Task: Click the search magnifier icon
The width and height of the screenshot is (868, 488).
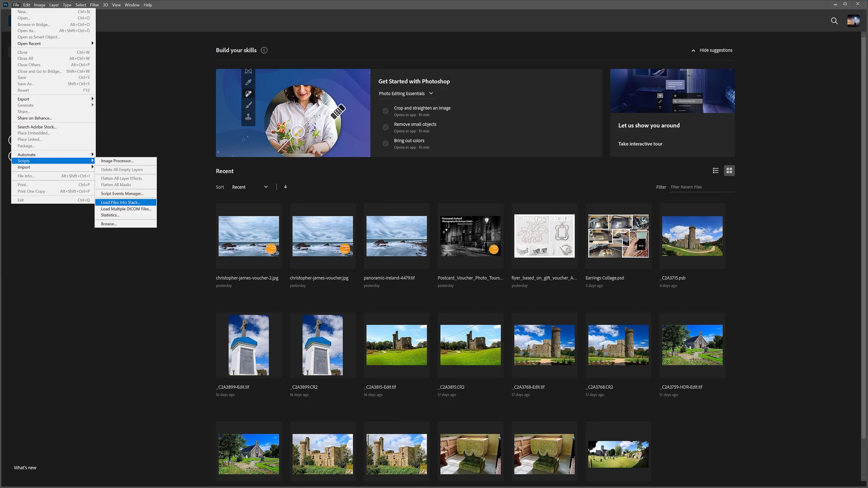Action: [x=834, y=21]
